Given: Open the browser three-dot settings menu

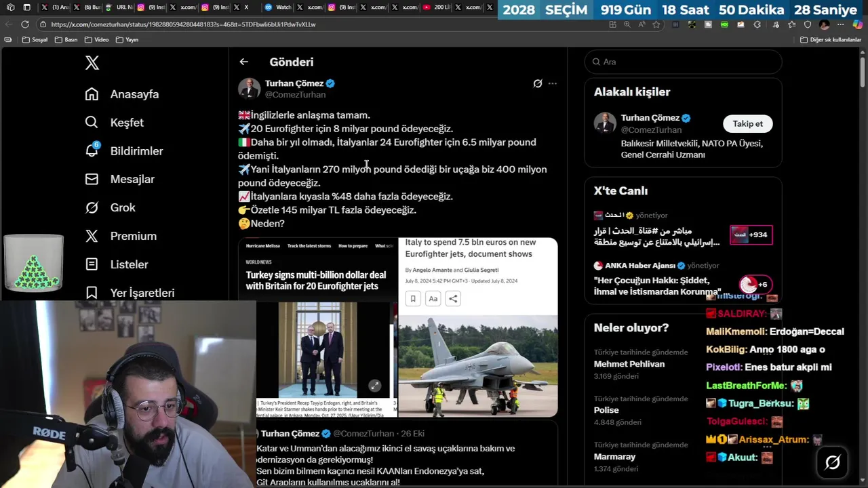Looking at the screenshot, I should point(841,24).
